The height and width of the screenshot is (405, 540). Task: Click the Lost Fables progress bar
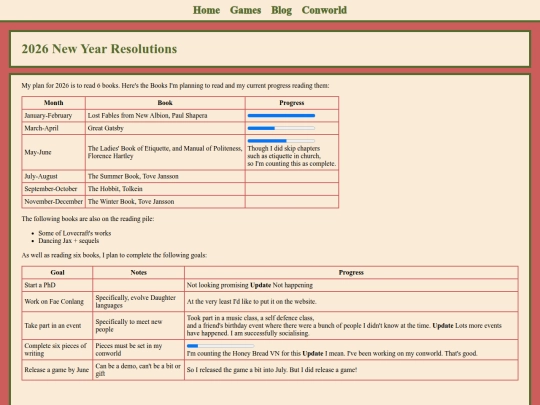(281, 116)
